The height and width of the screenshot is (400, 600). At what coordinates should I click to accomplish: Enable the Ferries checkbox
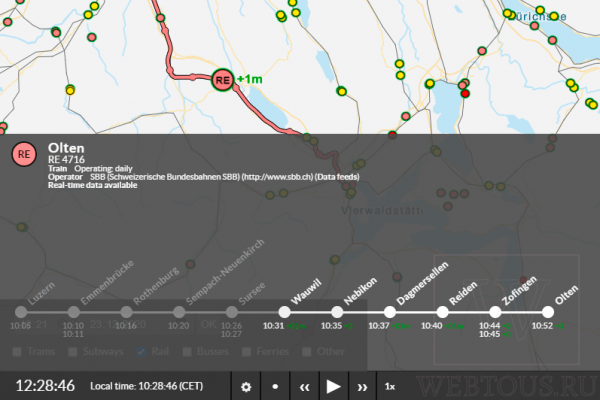tap(246, 351)
